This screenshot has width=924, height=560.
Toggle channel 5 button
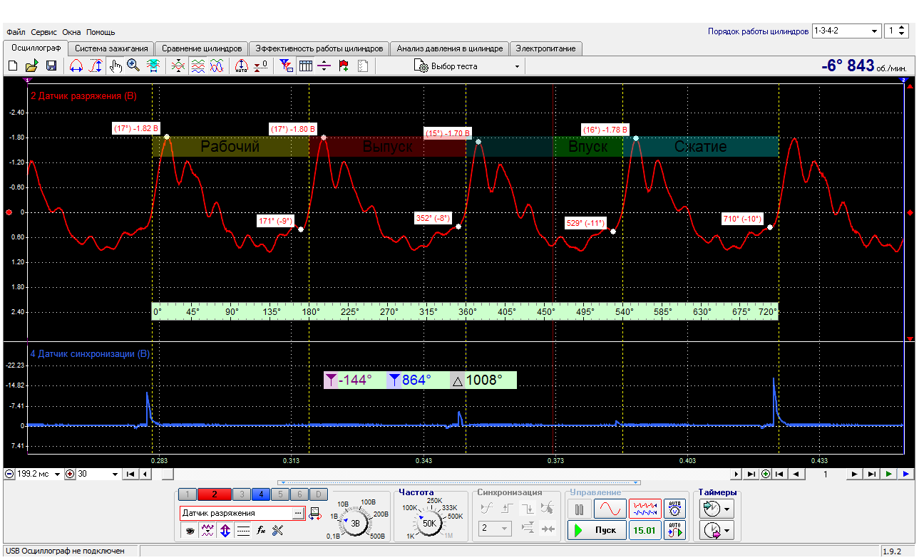click(x=279, y=494)
